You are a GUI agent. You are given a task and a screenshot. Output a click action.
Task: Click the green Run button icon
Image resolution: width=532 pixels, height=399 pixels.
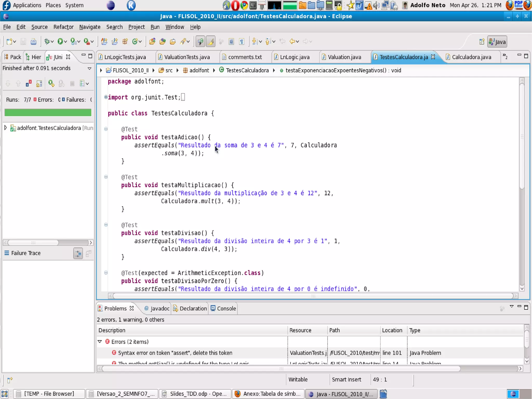point(60,41)
